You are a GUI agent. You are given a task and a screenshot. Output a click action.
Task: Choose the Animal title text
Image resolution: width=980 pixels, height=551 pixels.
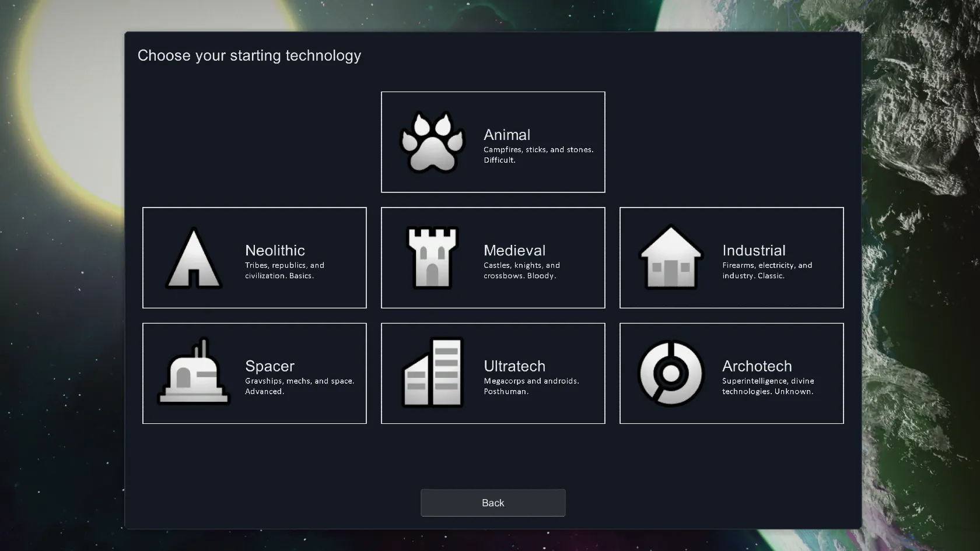click(507, 135)
